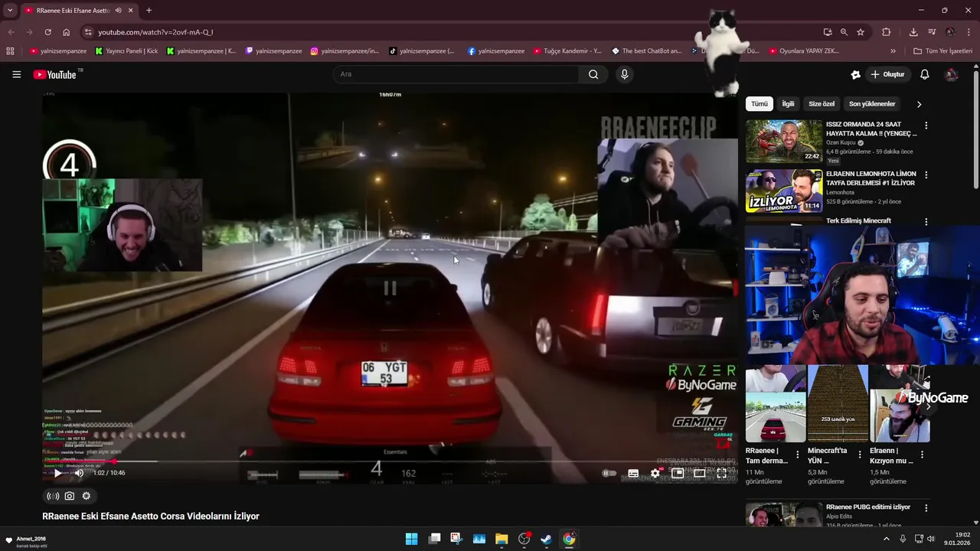Screen dimensions: 980x551
Task: Open the Minecraft'ta YÜN short thumbnail
Action: pyautogui.click(x=838, y=403)
